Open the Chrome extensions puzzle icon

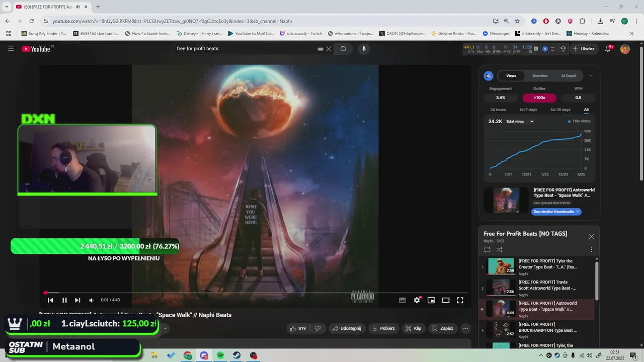click(x=583, y=21)
